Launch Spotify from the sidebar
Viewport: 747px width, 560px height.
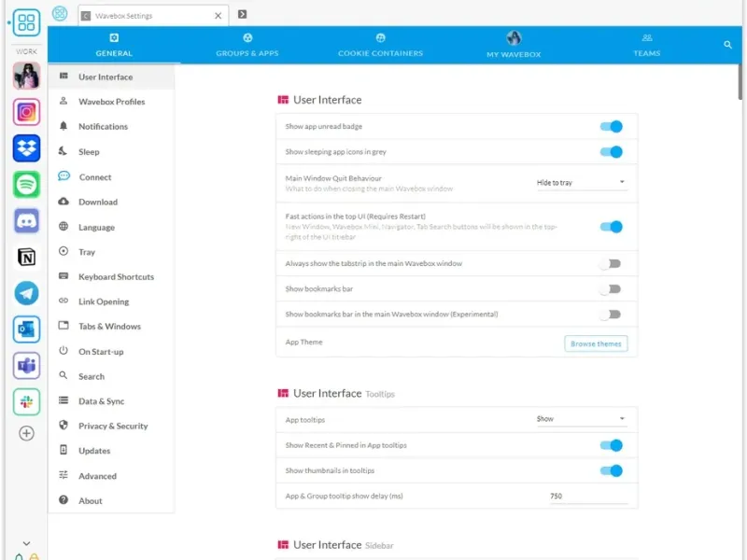pyautogui.click(x=26, y=185)
